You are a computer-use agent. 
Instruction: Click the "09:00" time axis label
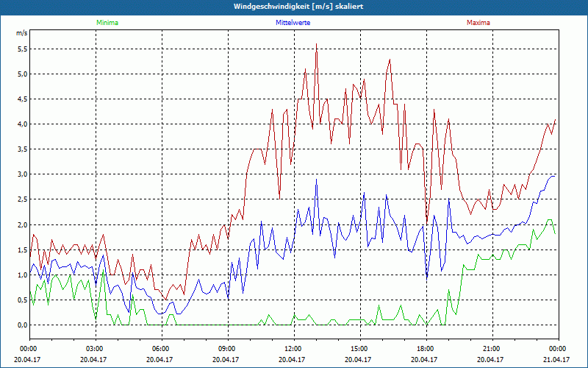coord(228,349)
